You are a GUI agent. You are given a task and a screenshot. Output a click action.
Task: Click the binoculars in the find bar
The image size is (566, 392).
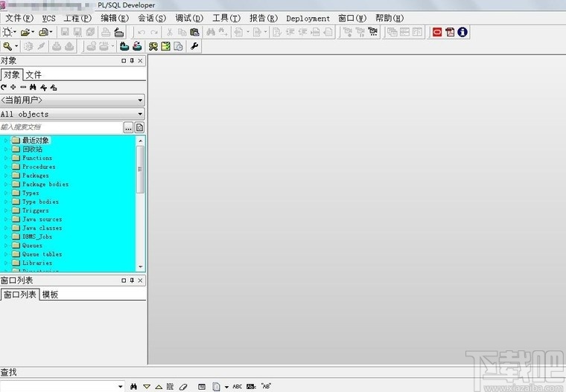coord(133,387)
